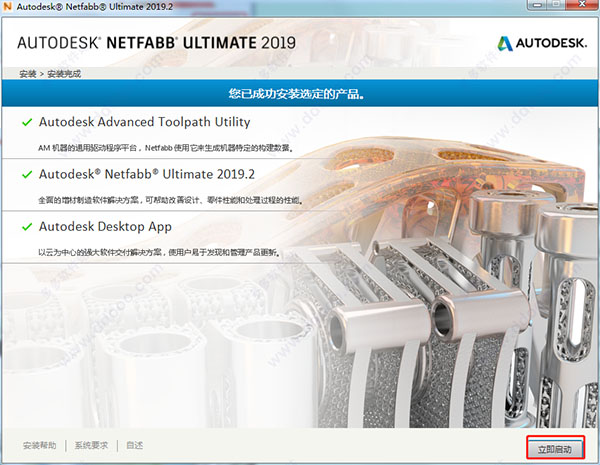Image resolution: width=600 pixels, height=465 pixels.
Task: Click the 立即启动 launch button
Action: (555, 449)
